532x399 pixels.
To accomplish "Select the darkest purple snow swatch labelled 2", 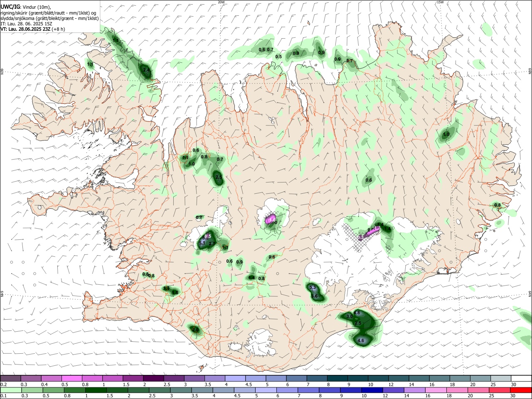I will [153, 378].
